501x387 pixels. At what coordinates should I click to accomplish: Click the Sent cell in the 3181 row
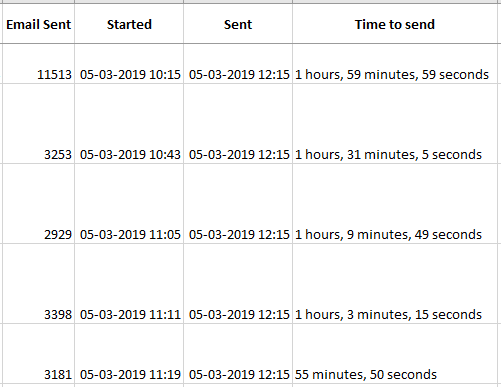coord(238,353)
